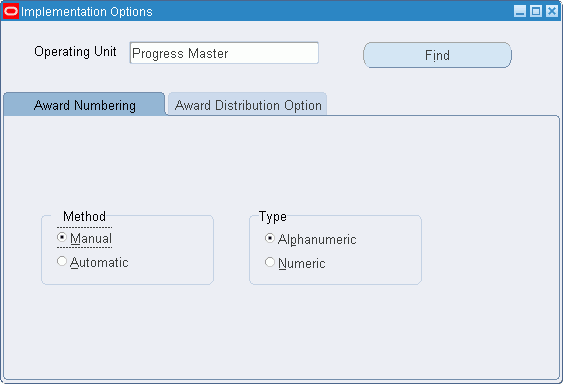Focus the Operating Unit field with Progress Master
Screen dimensions: 563x384
(x=224, y=53)
